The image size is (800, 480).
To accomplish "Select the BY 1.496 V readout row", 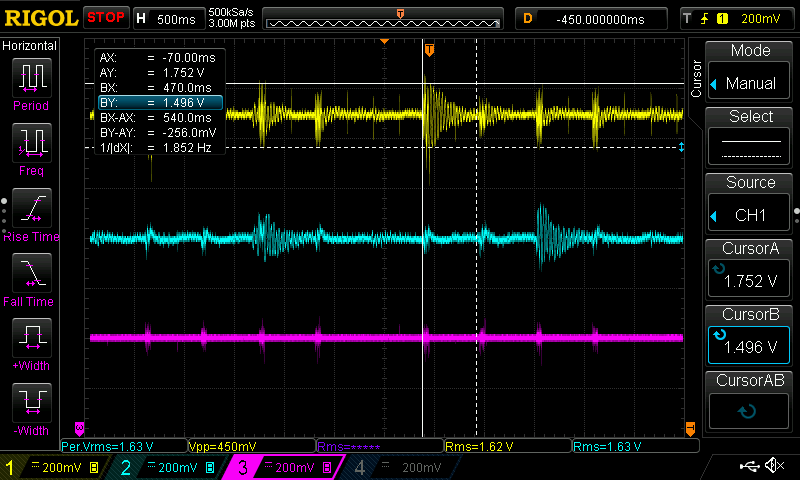I will pos(159,102).
